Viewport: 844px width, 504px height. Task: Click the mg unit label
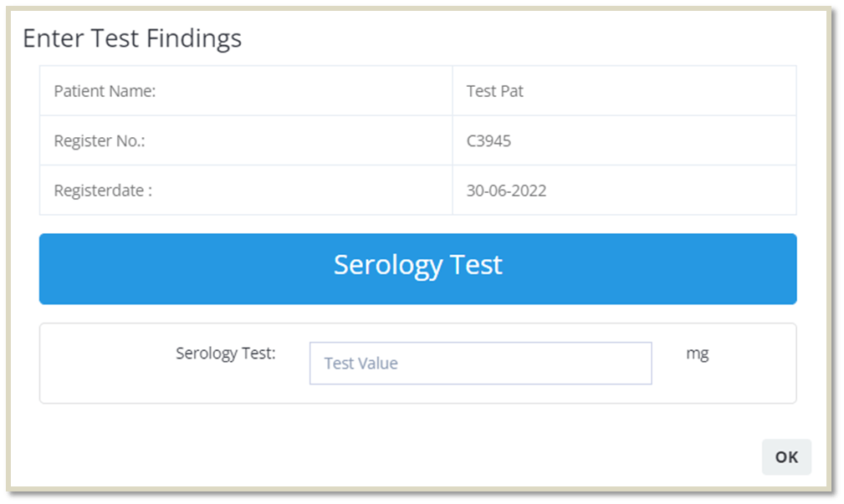pyautogui.click(x=697, y=354)
